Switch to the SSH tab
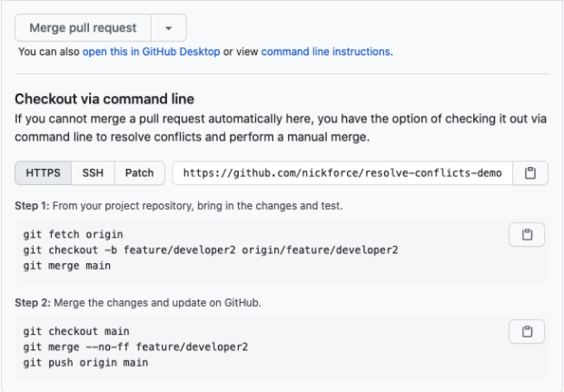The height and width of the screenshot is (392, 564). coord(93,173)
